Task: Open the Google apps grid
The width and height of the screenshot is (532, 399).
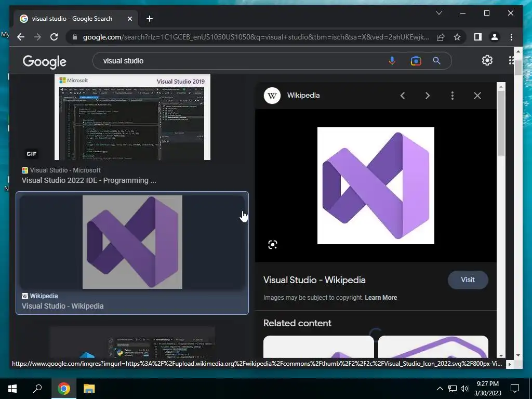Action: point(511,60)
